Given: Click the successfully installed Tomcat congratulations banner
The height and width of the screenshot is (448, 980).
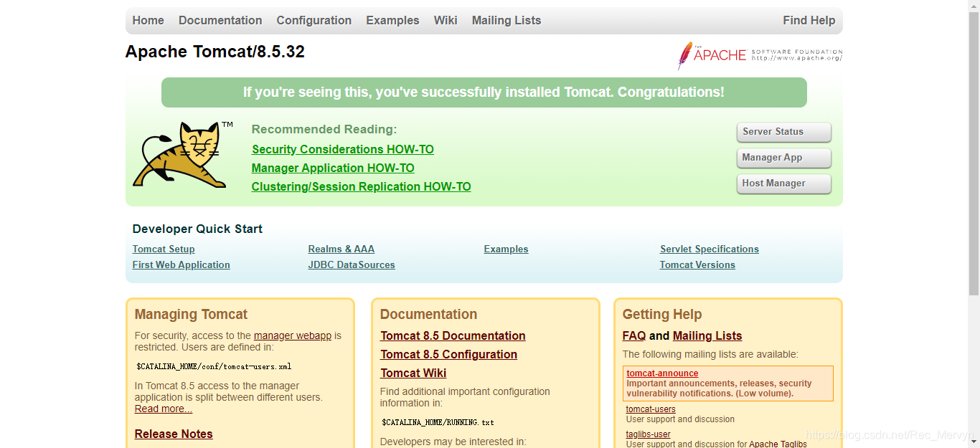Looking at the screenshot, I should pos(484,92).
